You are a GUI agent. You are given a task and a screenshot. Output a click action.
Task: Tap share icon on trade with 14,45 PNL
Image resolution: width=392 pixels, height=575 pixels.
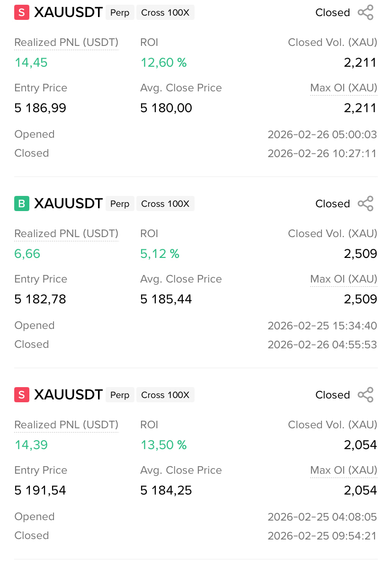click(365, 13)
